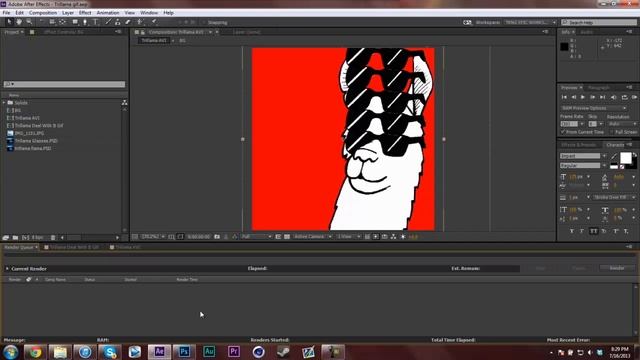Expand the Solids folder
This screenshot has height=360, width=640.
[4, 103]
